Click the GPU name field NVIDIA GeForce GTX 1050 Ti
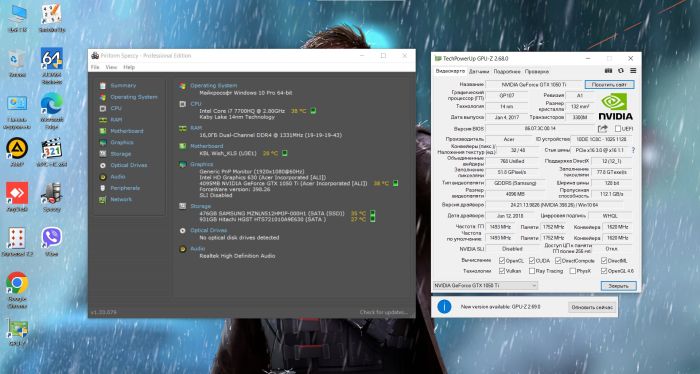The image size is (700, 374). (x=533, y=84)
